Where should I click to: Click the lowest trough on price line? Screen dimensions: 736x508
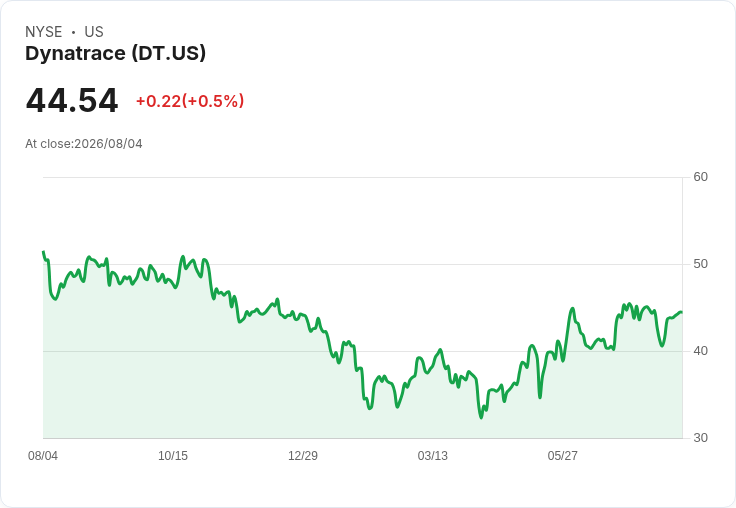click(x=481, y=417)
